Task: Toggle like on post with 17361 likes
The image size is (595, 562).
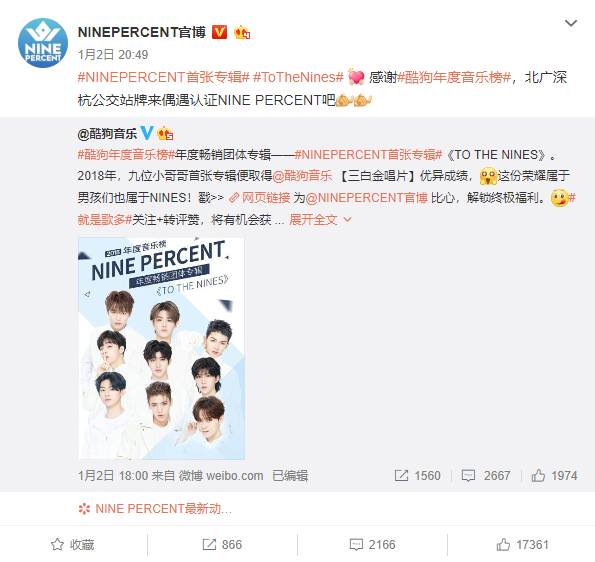Action: pyautogui.click(x=523, y=545)
